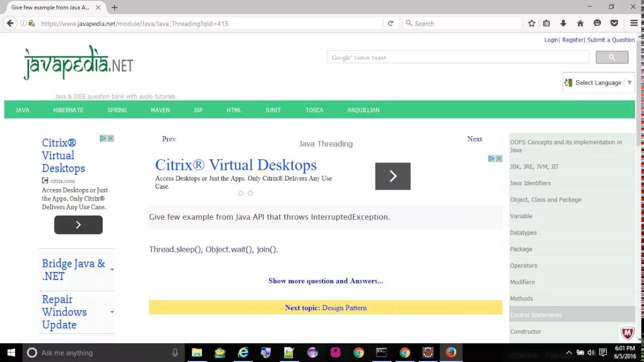This screenshot has width=644, height=362.
Task: Open the TOSCA menu item
Action: (x=314, y=110)
